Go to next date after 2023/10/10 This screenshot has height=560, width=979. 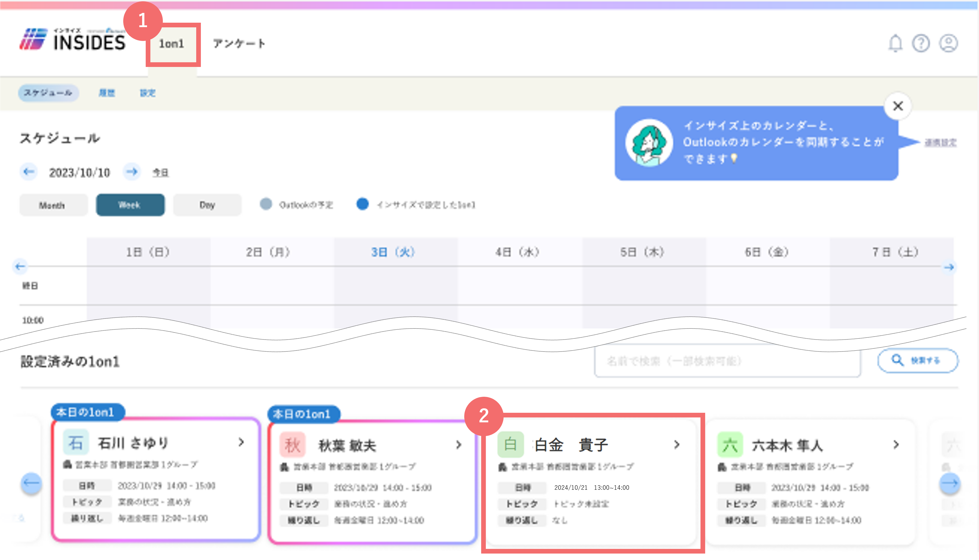point(131,171)
